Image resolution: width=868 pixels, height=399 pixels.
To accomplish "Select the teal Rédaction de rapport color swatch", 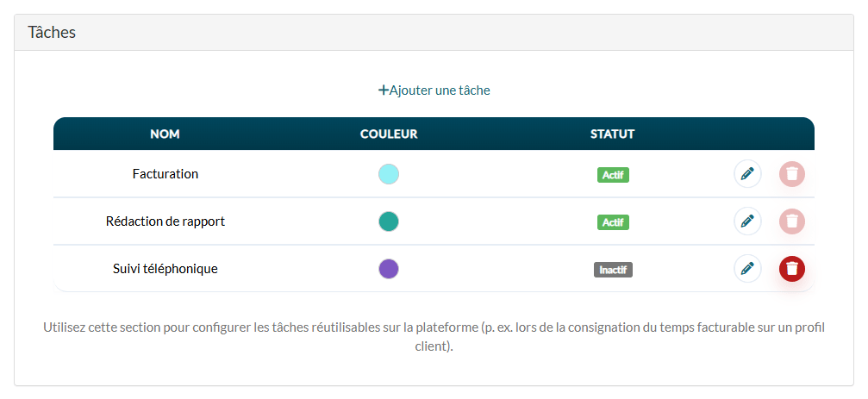I will (x=389, y=221).
